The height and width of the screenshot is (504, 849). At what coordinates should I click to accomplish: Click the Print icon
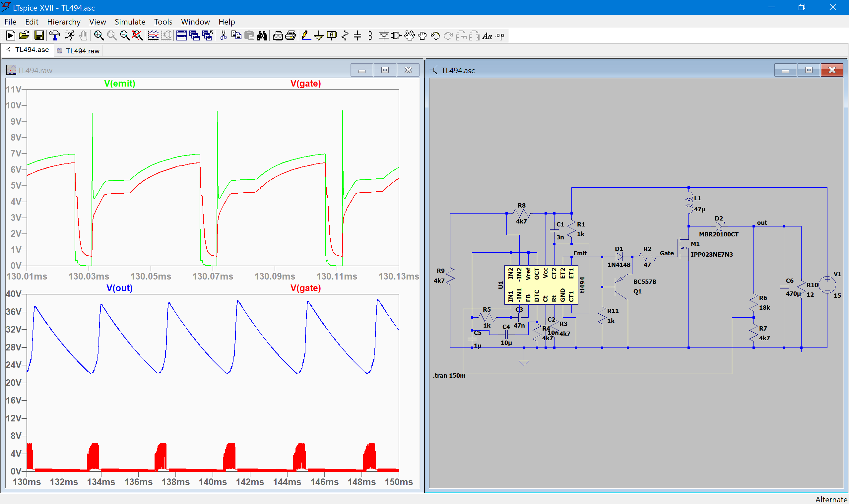coord(291,36)
